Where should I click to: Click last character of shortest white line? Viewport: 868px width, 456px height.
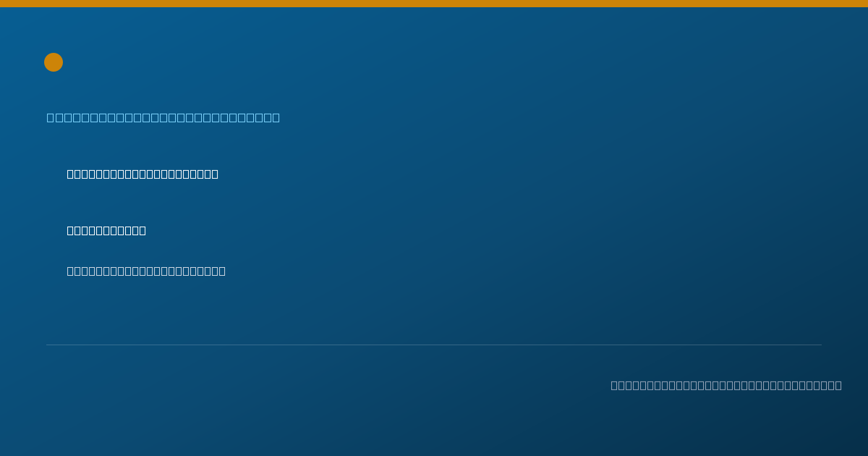click(142, 230)
